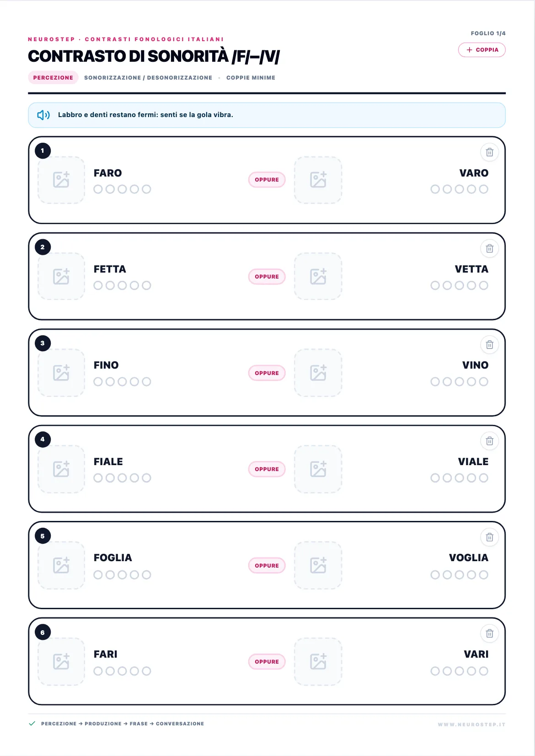535x756 pixels.
Task: Click OPPURE between FARI and VARI
Action: [x=267, y=662]
